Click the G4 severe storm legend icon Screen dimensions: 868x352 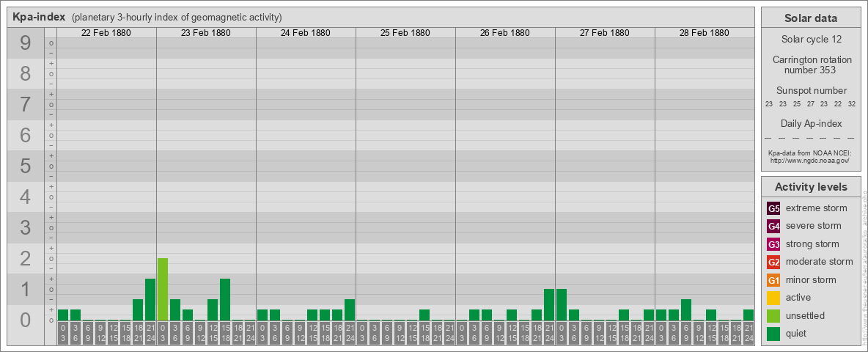click(773, 227)
